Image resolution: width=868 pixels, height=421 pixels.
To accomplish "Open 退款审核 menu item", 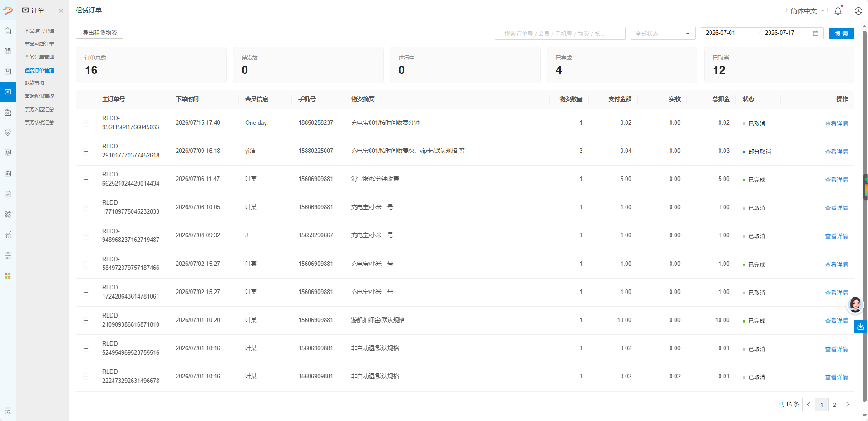I will click(35, 83).
